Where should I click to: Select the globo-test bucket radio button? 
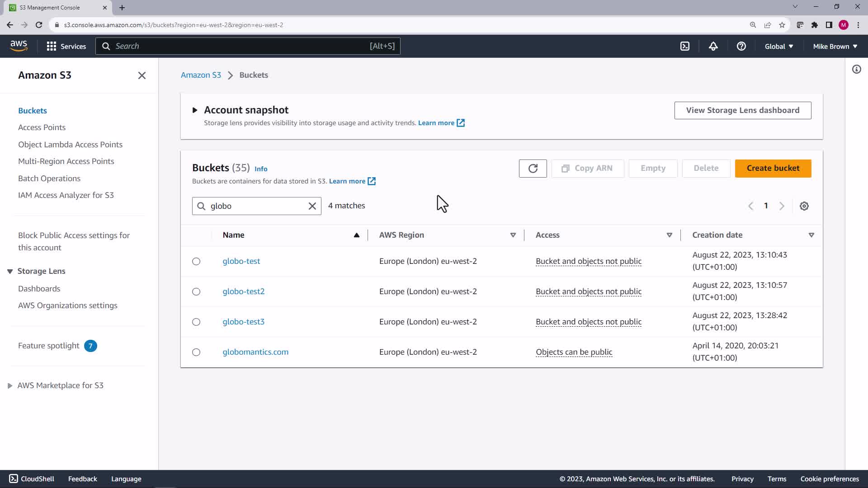(x=196, y=261)
